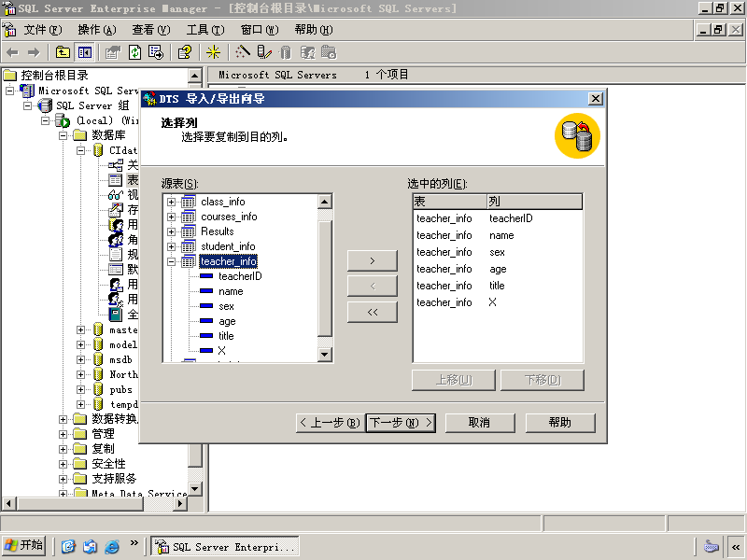Expand the courses_info source table

[171, 217]
